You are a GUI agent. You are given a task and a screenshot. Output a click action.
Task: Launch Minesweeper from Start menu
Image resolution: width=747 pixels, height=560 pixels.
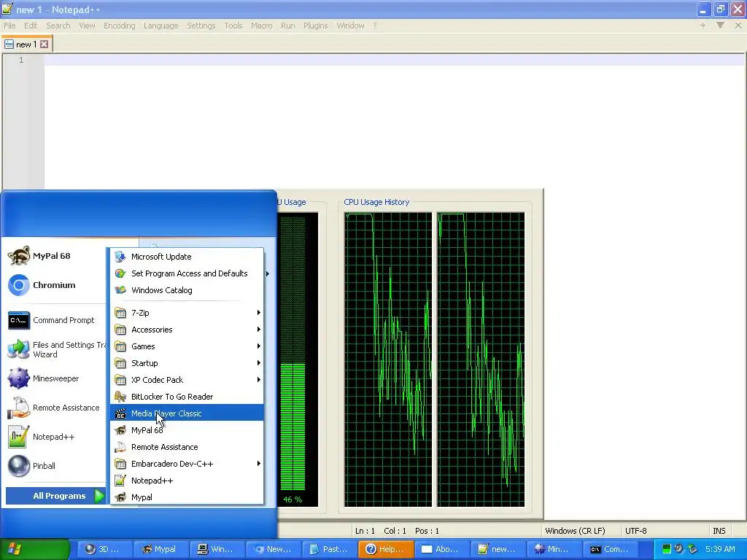pos(55,378)
